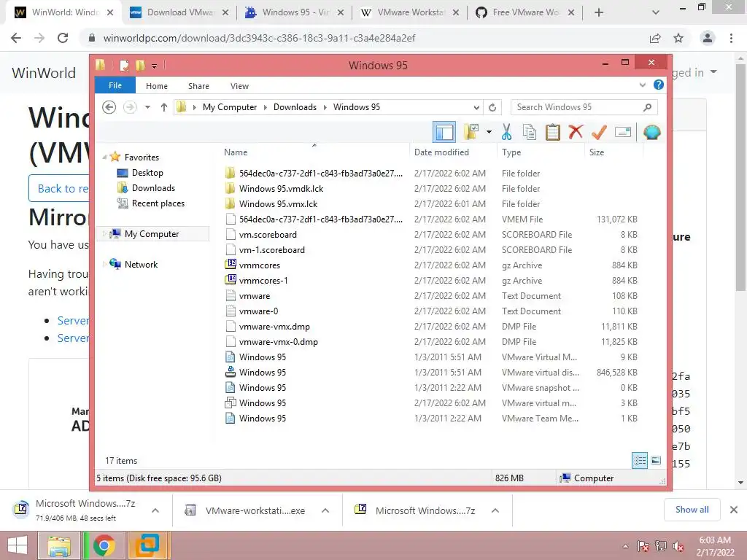Select Desktop in the Favorites pane
Screen dimensions: 747x560
click(147, 172)
